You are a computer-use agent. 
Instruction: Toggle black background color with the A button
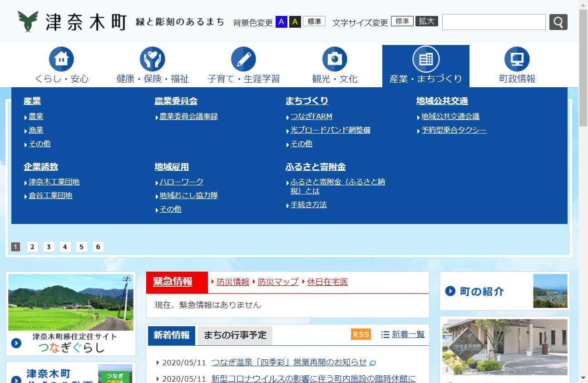295,21
